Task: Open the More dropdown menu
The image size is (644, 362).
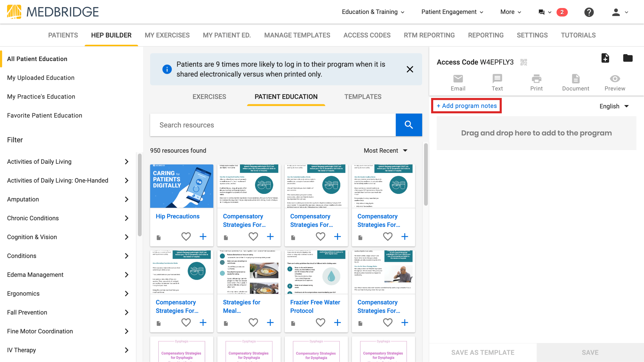Action: 511,12
